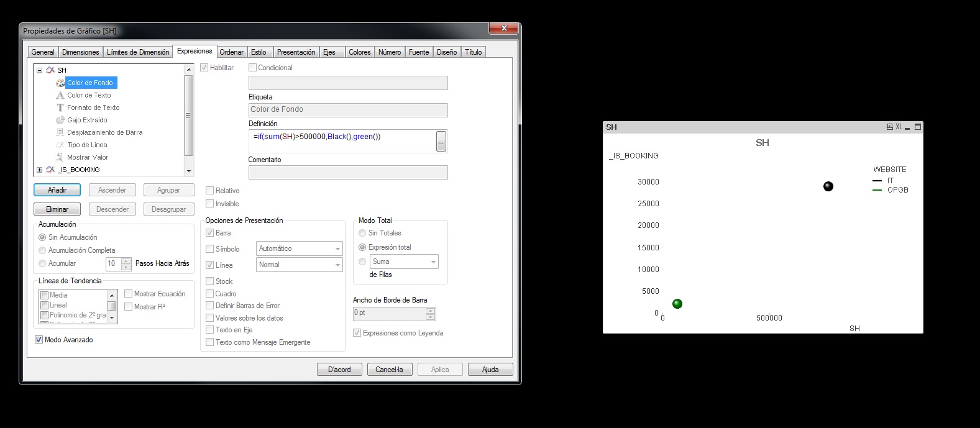Toggle the Línea checkbox

click(209, 265)
